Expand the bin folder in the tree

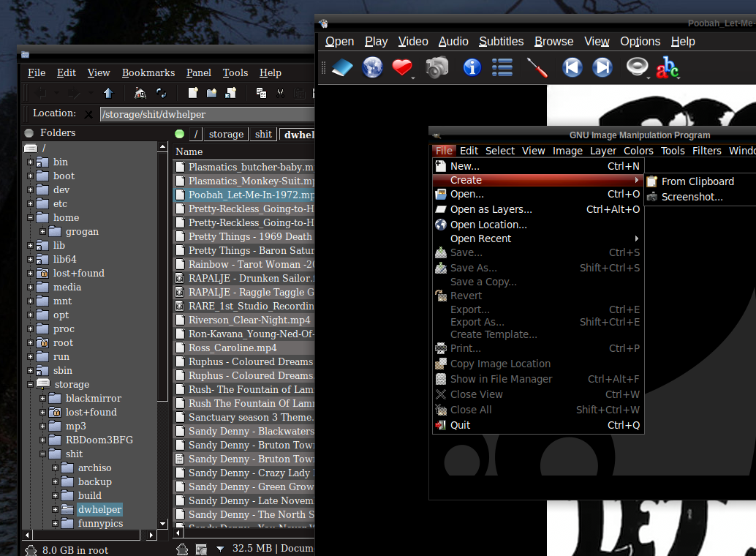click(31, 162)
